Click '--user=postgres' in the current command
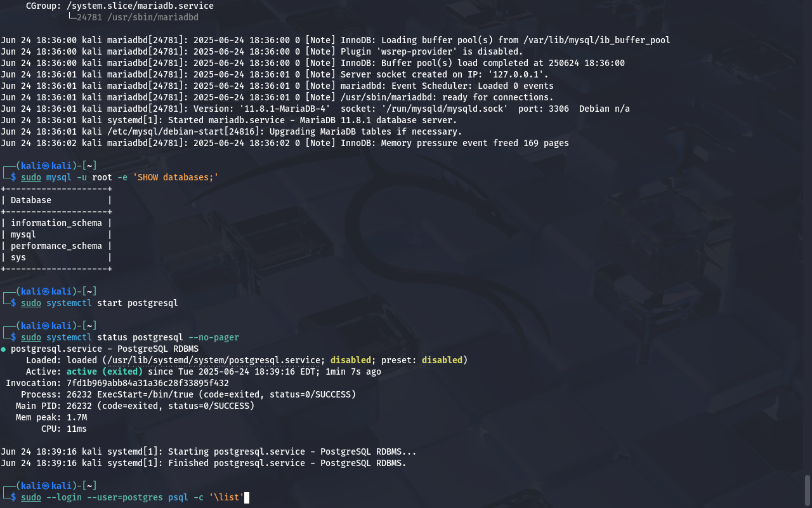812x508 pixels. (125, 497)
